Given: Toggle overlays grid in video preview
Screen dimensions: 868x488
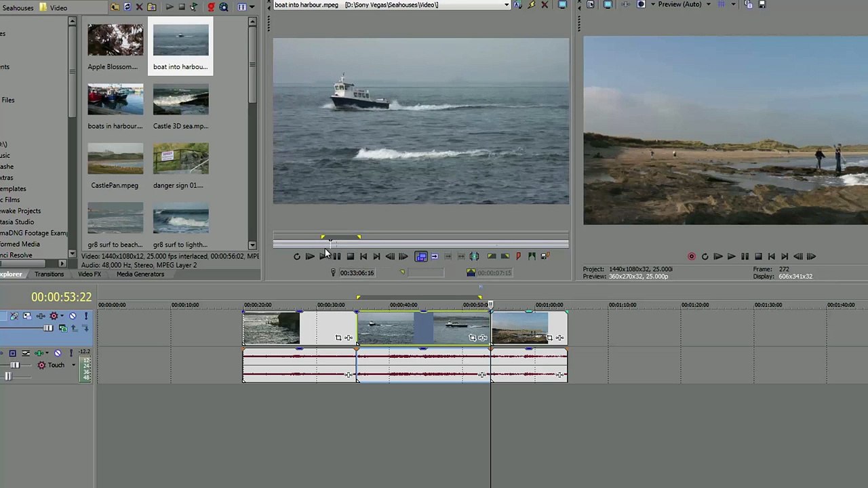Looking at the screenshot, I should 721,4.
